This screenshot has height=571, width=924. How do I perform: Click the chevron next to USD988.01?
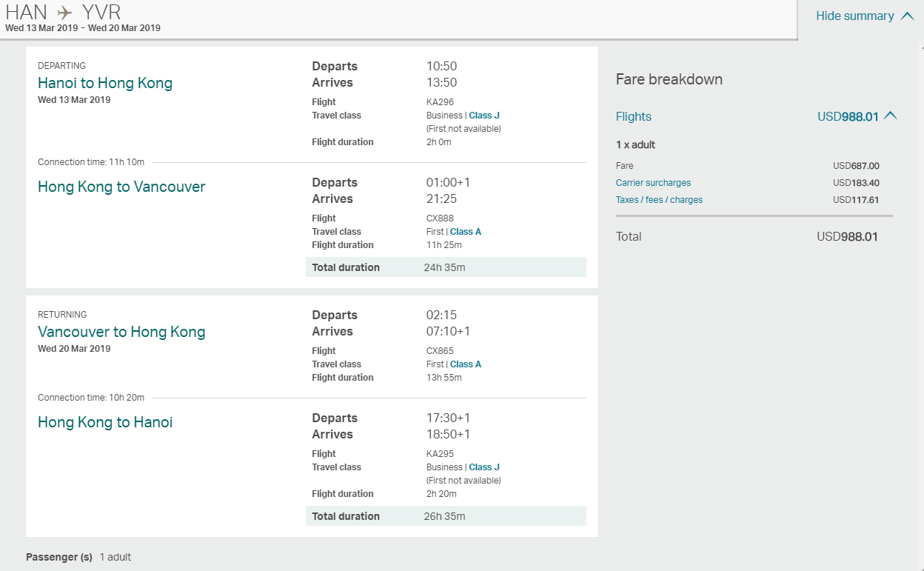[x=891, y=116]
